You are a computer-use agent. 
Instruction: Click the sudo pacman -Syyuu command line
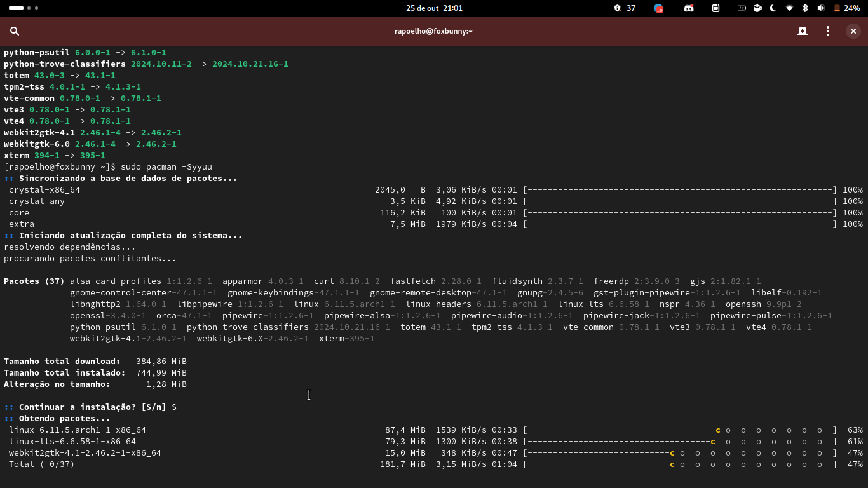tap(166, 167)
